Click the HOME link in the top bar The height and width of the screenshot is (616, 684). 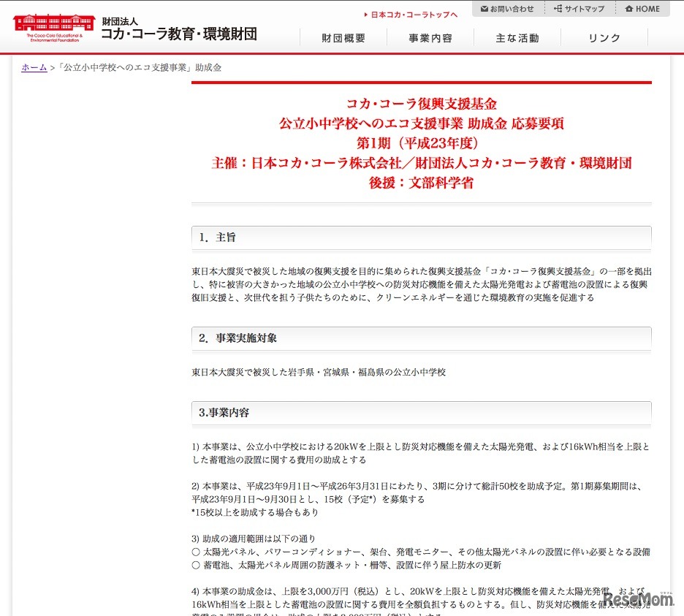pyautogui.click(x=647, y=8)
